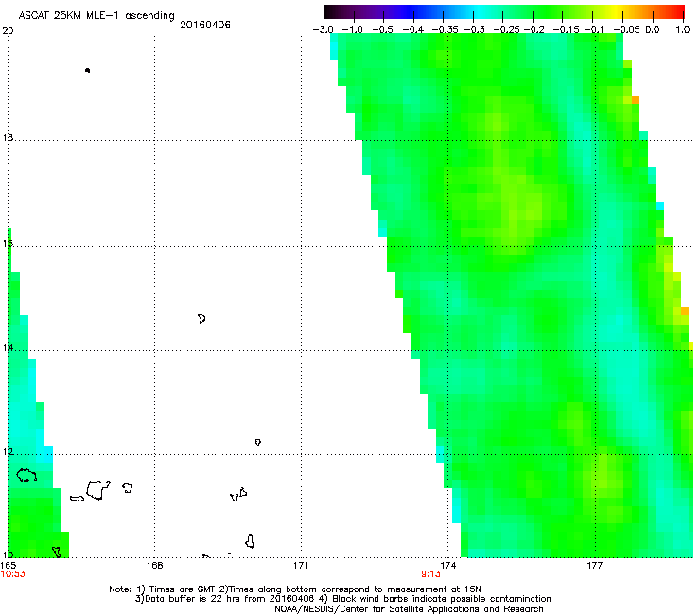Click the -0.3 color scale label
Viewport: 700px width, 615px height.
pos(474,30)
